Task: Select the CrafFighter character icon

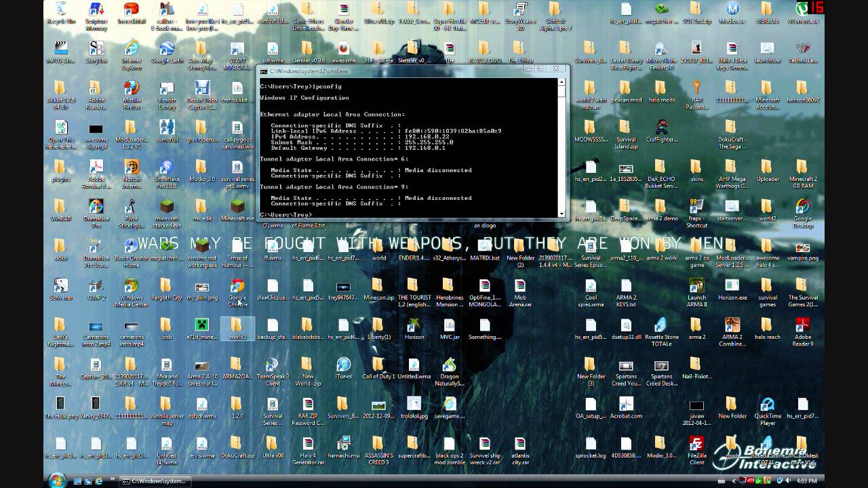Action: coord(661,131)
